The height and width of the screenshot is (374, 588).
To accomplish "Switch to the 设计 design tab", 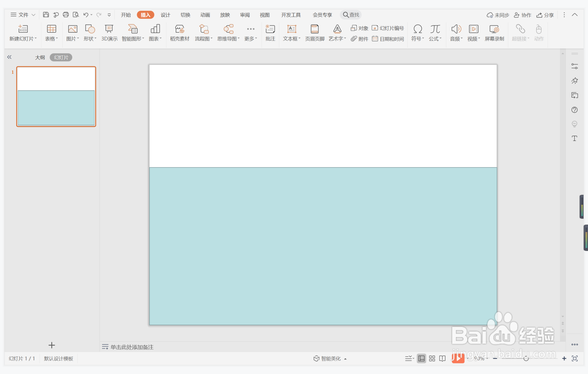I will [x=165, y=15].
